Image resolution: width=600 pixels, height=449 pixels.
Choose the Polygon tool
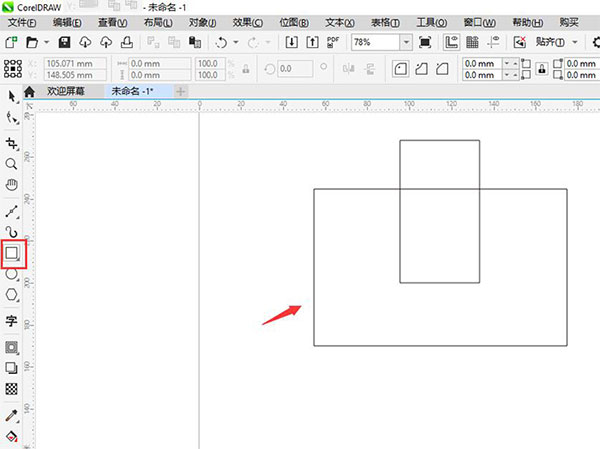[11, 295]
